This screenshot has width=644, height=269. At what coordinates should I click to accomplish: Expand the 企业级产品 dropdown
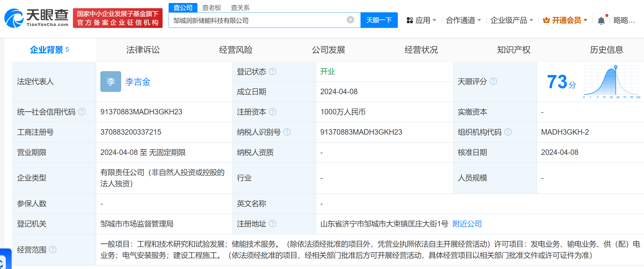click(511, 20)
